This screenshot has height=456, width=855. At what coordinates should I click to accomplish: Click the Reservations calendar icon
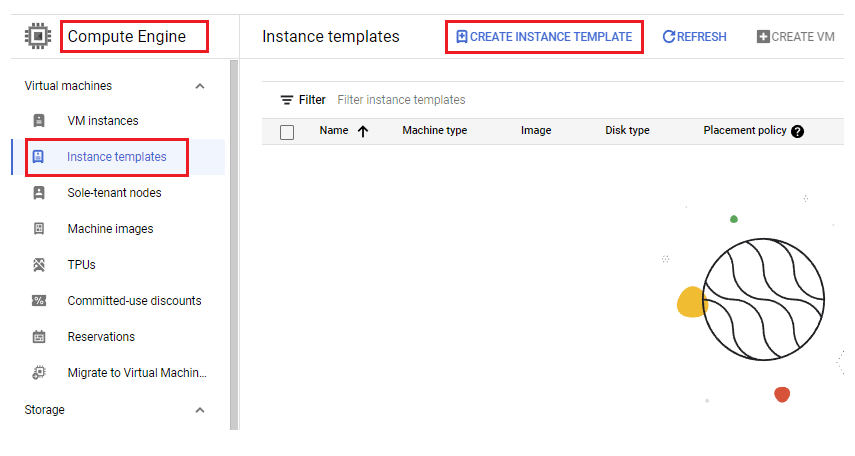(x=39, y=337)
